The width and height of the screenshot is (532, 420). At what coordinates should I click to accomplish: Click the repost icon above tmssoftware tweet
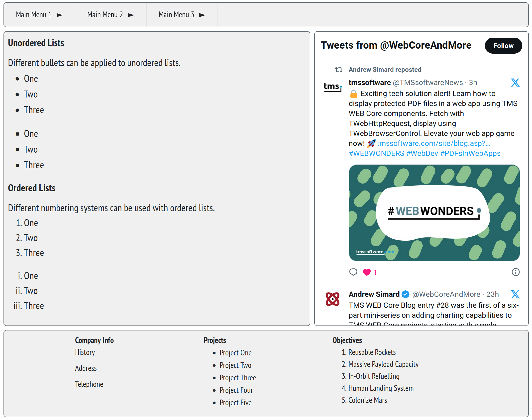[x=338, y=70]
